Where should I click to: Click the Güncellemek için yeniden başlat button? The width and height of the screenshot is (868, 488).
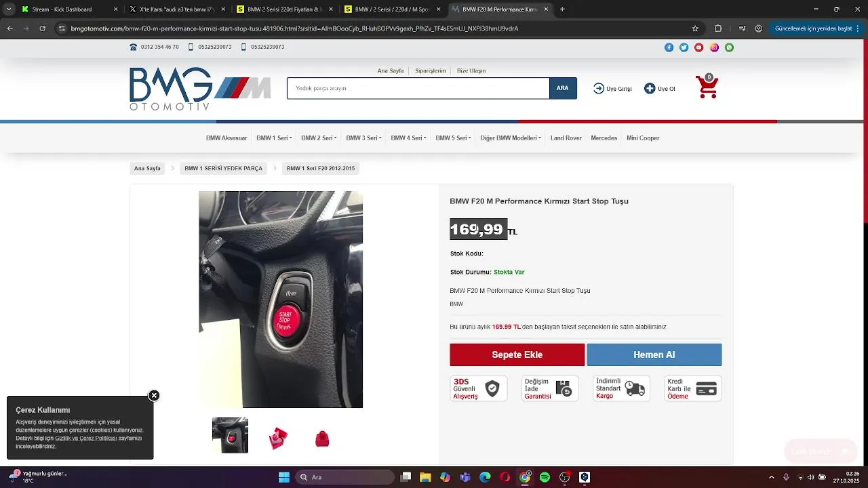pyautogui.click(x=813, y=28)
